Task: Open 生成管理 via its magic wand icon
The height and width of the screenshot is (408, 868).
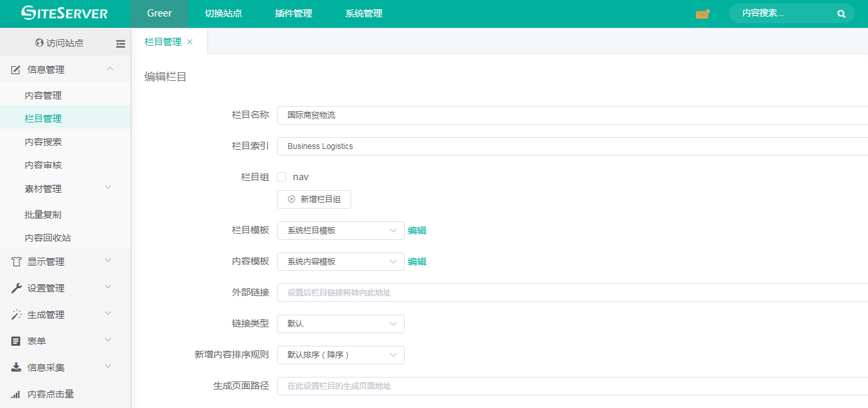Action: pyautogui.click(x=17, y=315)
